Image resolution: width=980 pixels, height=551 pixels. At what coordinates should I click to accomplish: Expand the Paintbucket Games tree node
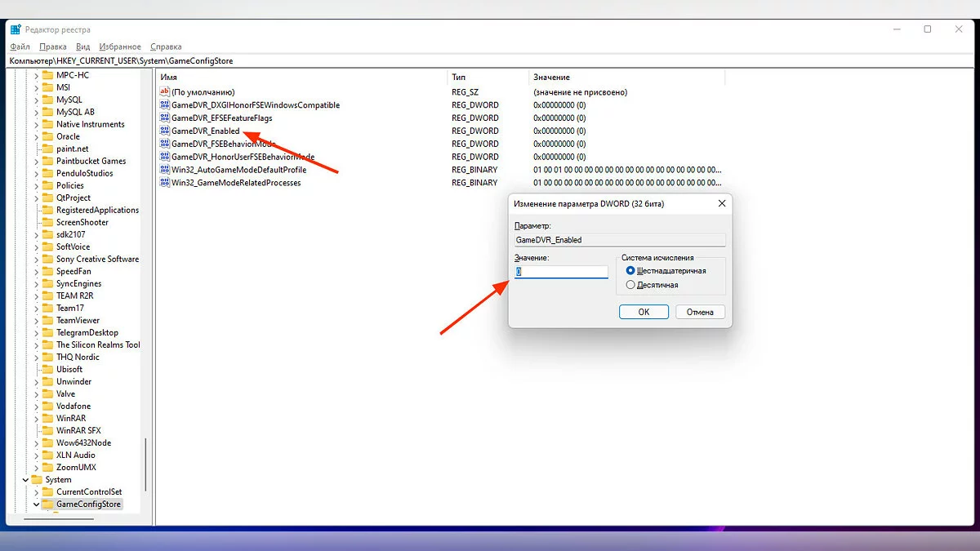(37, 161)
